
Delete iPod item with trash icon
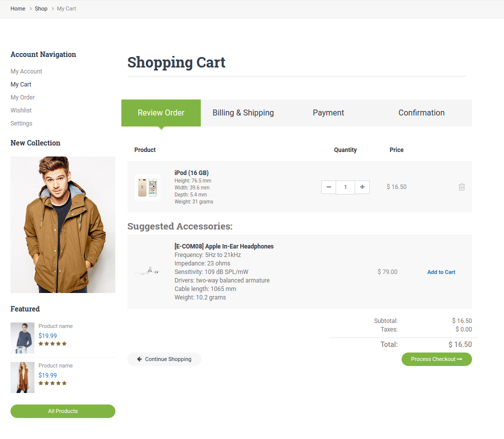coord(462,187)
